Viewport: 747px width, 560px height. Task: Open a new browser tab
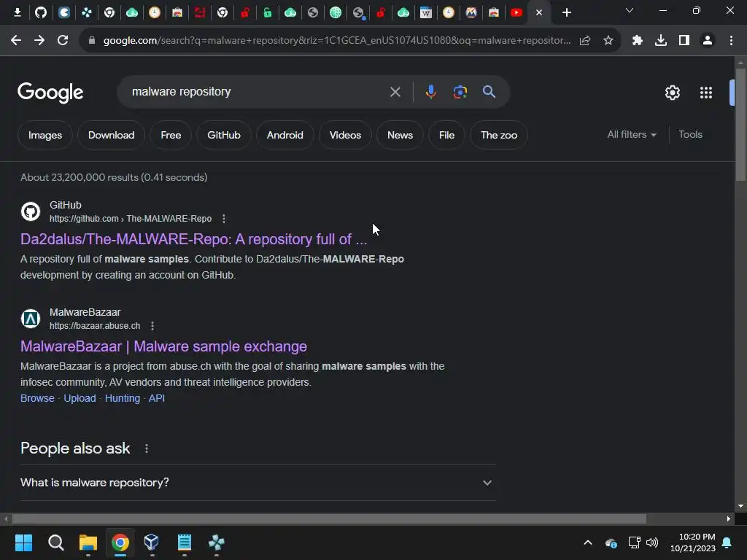click(x=566, y=13)
